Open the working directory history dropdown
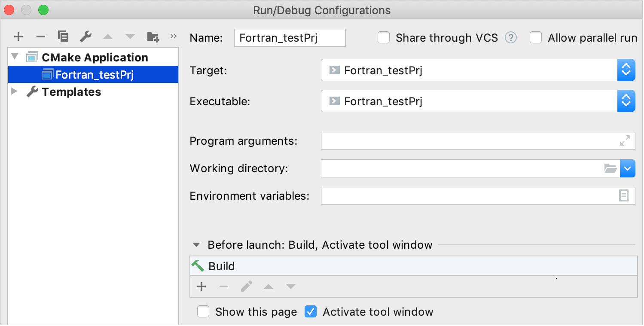This screenshot has height=326, width=644. pos(628,168)
